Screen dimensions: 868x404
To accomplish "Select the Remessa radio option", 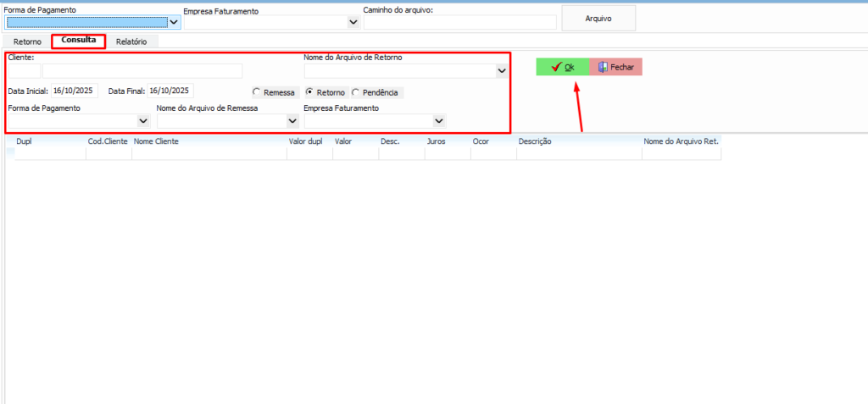I will click(x=257, y=92).
